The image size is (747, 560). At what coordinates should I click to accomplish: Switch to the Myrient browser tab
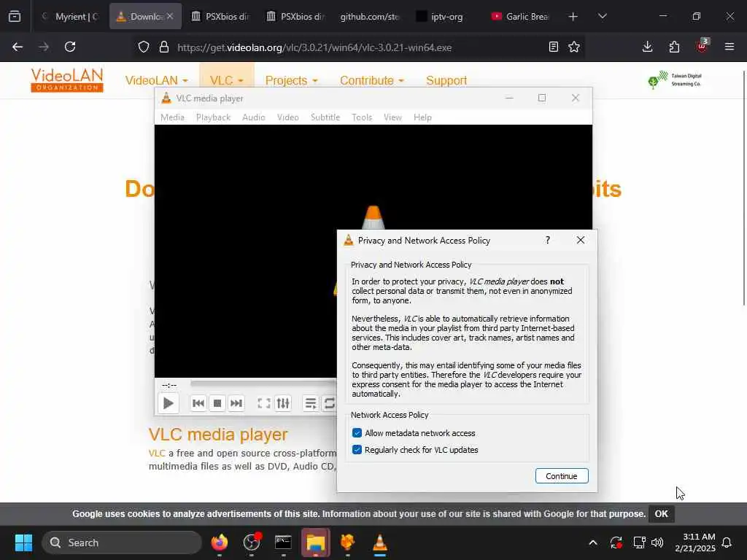pyautogui.click(x=69, y=16)
